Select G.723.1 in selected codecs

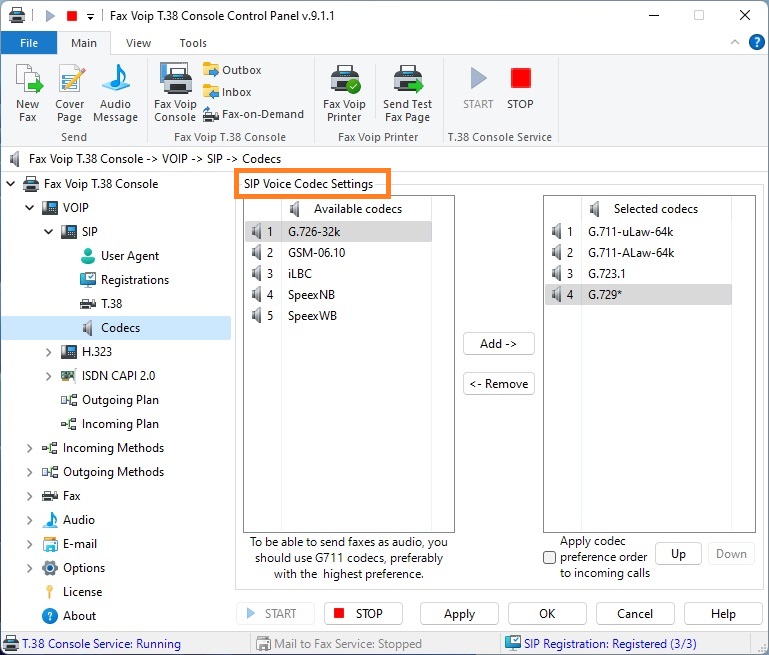[x=639, y=274]
